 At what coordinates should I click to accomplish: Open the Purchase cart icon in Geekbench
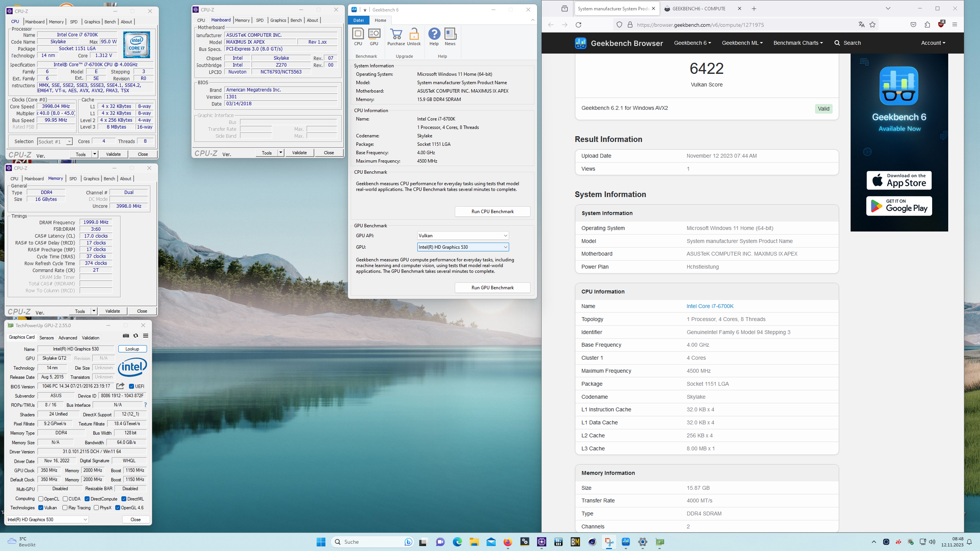pos(396,37)
